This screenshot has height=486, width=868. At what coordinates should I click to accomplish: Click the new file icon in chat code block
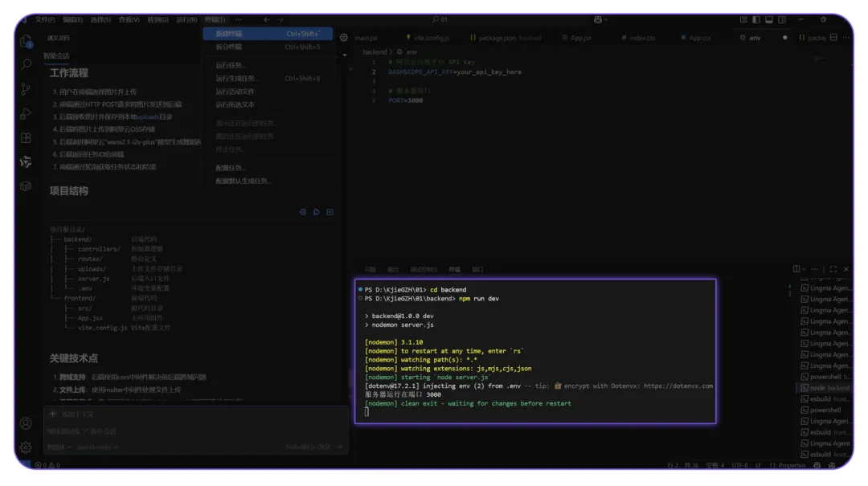330,212
